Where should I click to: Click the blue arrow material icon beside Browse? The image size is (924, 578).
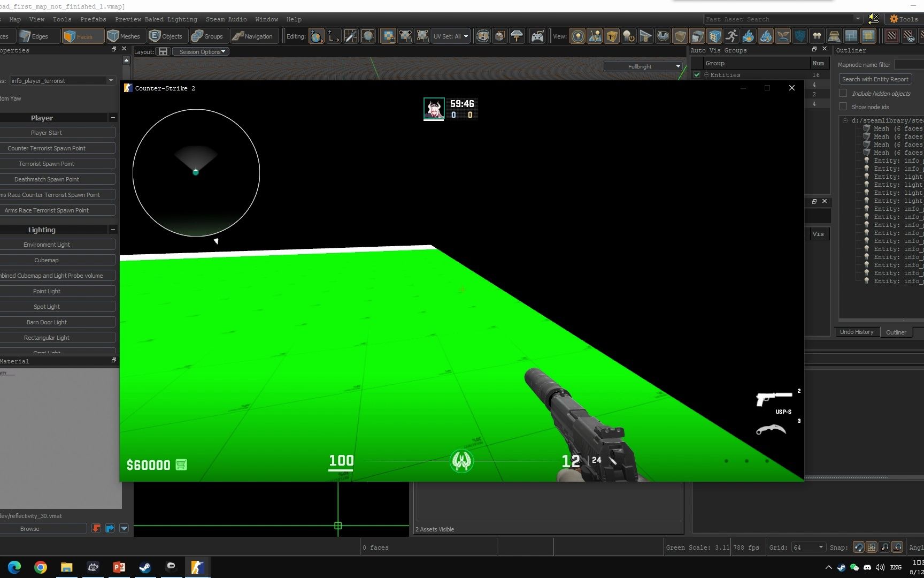110,528
